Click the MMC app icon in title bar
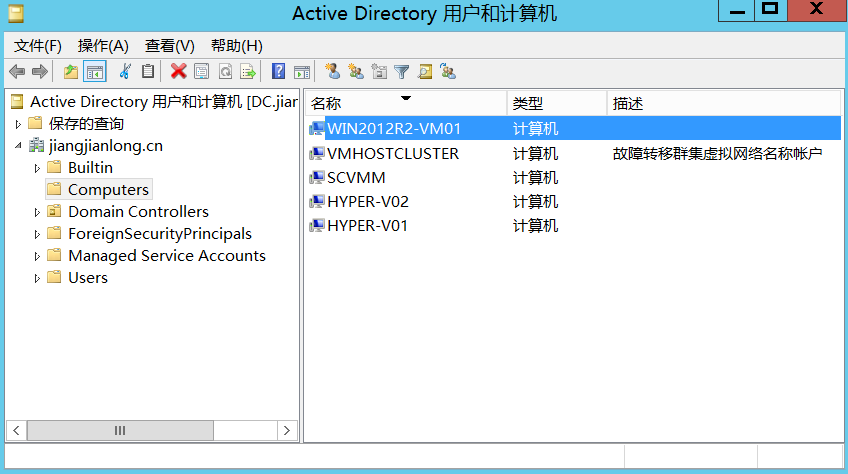The image size is (848, 474). coord(16,14)
